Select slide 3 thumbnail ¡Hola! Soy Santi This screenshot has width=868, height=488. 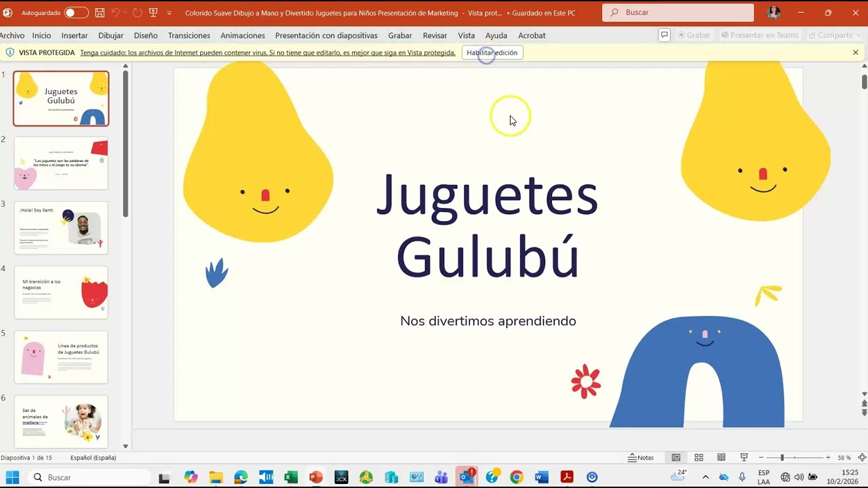[61, 228]
